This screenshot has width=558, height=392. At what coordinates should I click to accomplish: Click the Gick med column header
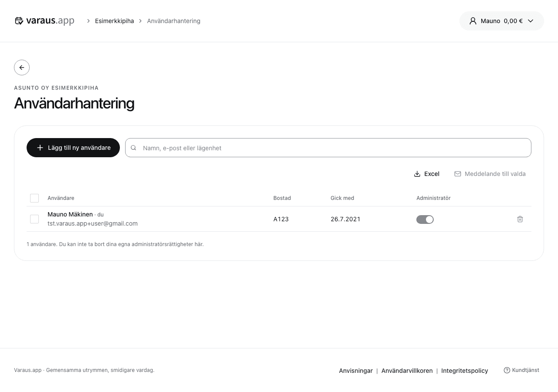tap(342, 198)
